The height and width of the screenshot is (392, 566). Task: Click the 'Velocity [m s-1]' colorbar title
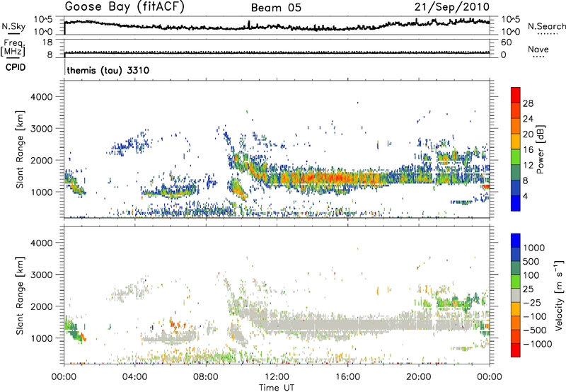[x=559, y=295]
